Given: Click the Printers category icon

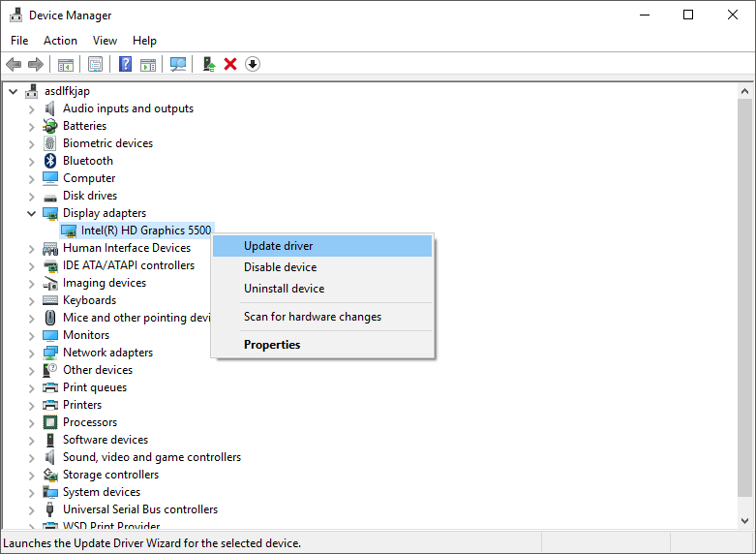Looking at the screenshot, I should pos(50,405).
